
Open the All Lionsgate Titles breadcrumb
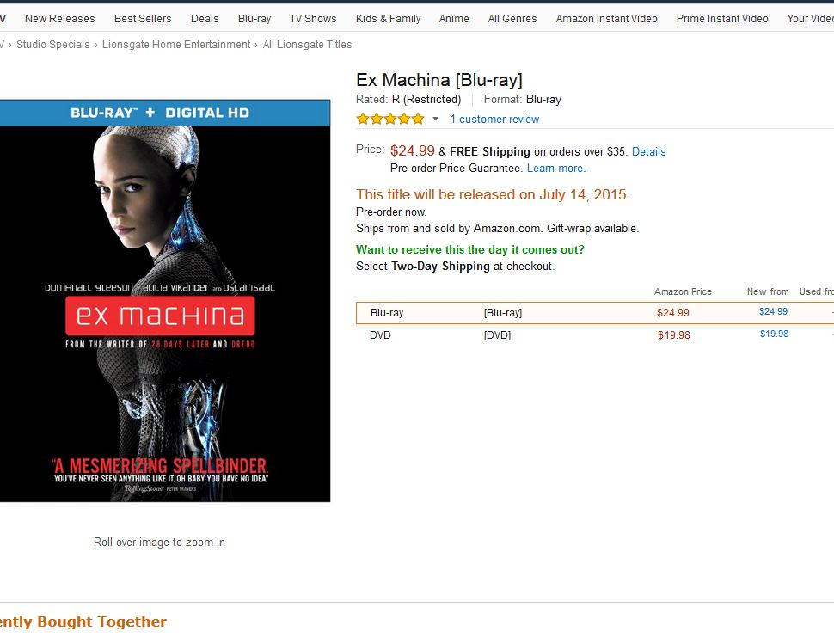click(307, 45)
